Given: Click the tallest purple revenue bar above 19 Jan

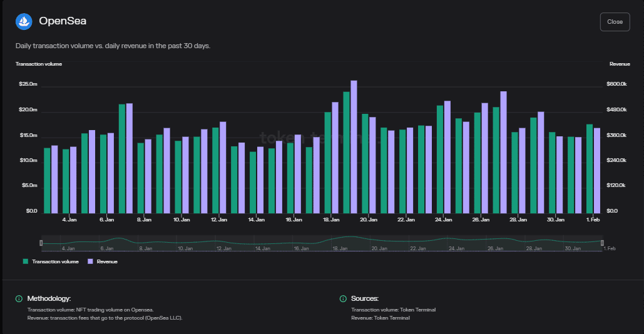Looking at the screenshot, I should tap(354, 147).
